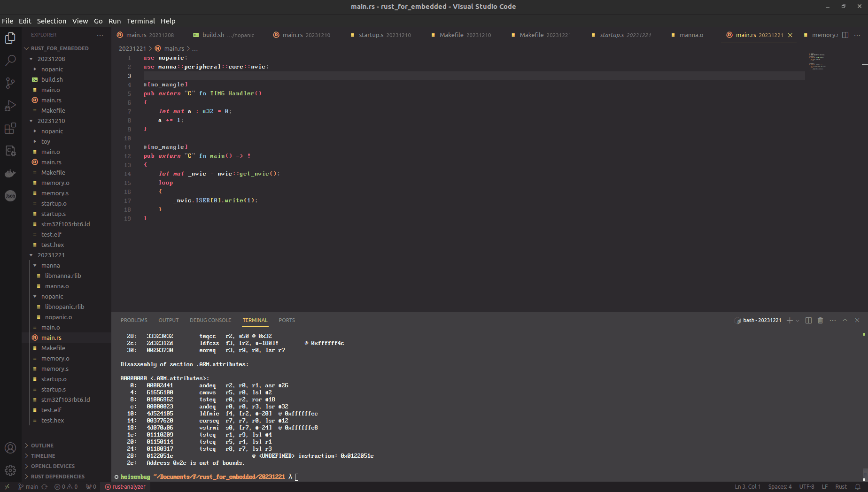
Task: Switch to PORTS panel tab
Action: point(287,320)
